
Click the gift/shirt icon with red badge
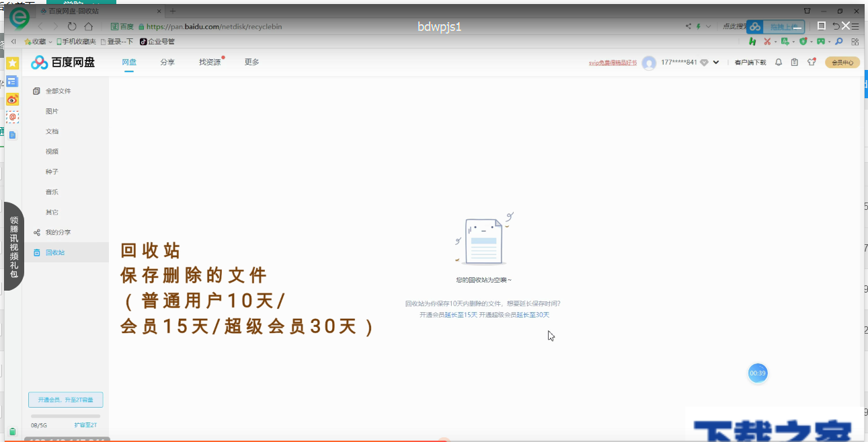812,62
